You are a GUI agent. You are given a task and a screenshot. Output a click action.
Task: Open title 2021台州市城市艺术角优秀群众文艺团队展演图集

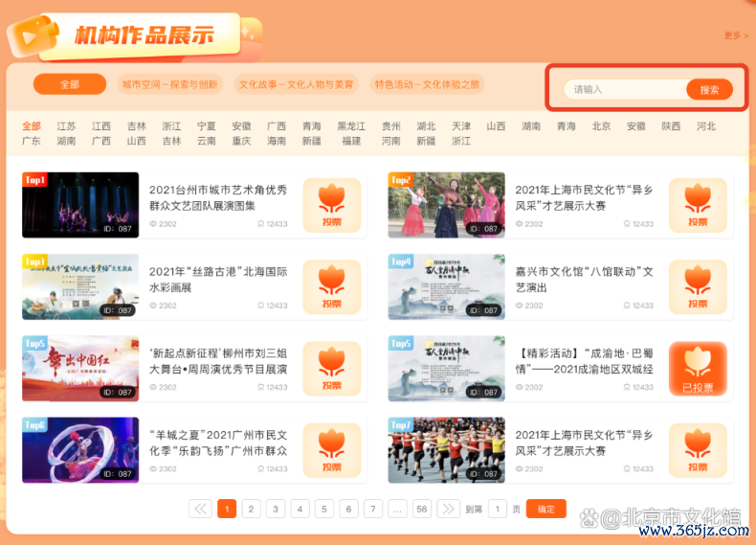(x=218, y=198)
